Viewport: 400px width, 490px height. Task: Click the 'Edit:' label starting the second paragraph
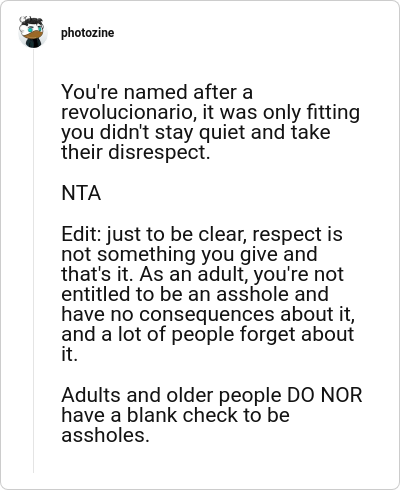pyautogui.click(x=81, y=234)
